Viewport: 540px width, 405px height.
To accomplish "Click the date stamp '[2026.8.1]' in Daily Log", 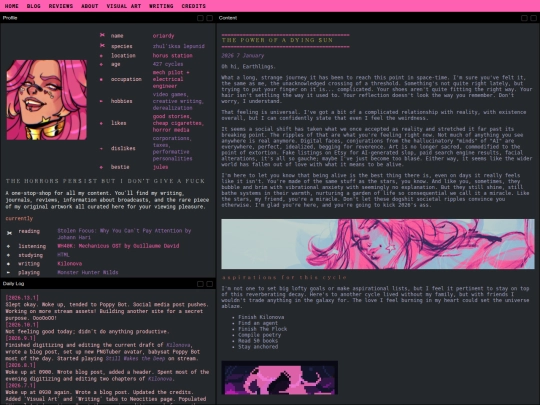I will (x=20, y=365).
